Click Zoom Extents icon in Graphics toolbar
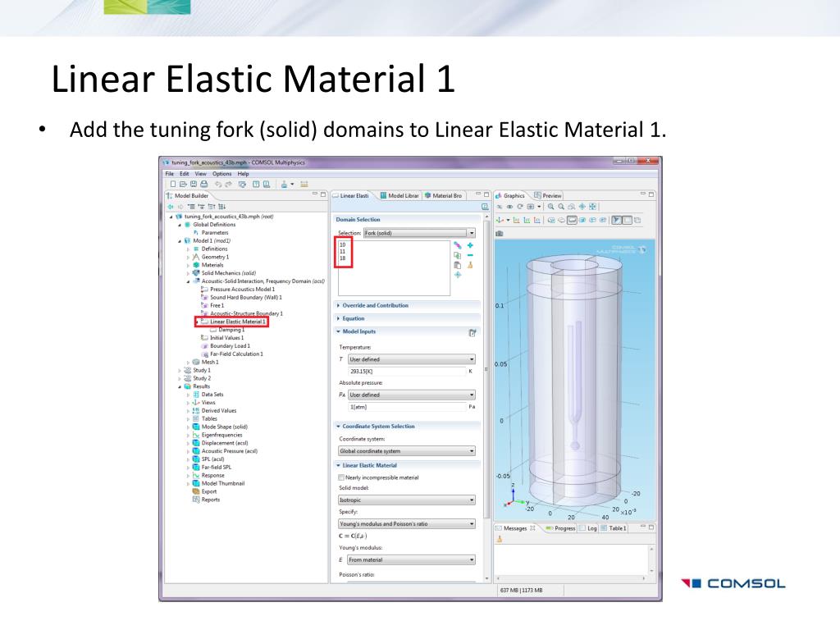Viewport: 840px width, 630px height. point(592,206)
